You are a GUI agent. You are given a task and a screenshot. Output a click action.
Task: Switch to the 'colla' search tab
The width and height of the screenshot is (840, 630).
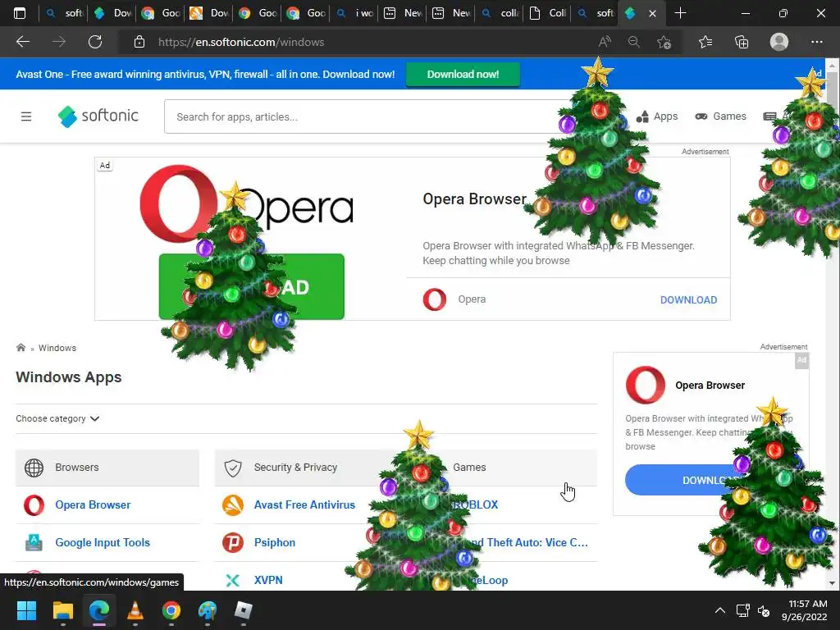click(500, 13)
